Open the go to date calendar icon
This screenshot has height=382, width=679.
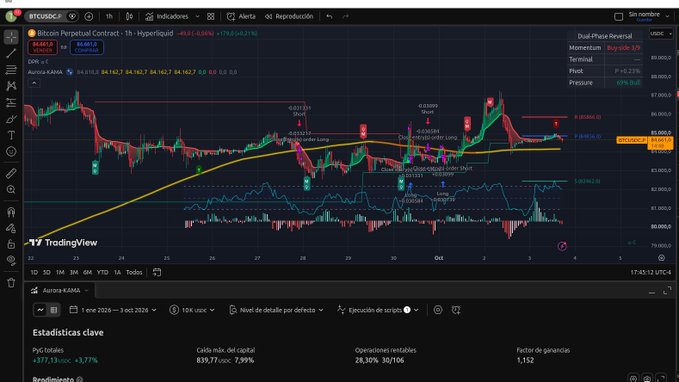[x=157, y=272]
